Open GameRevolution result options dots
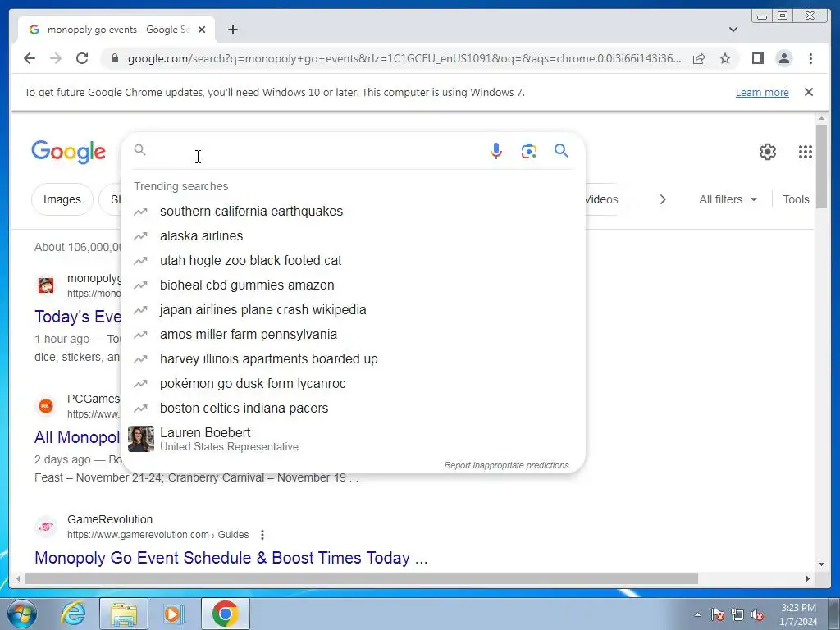The width and height of the screenshot is (840, 630). click(262, 535)
